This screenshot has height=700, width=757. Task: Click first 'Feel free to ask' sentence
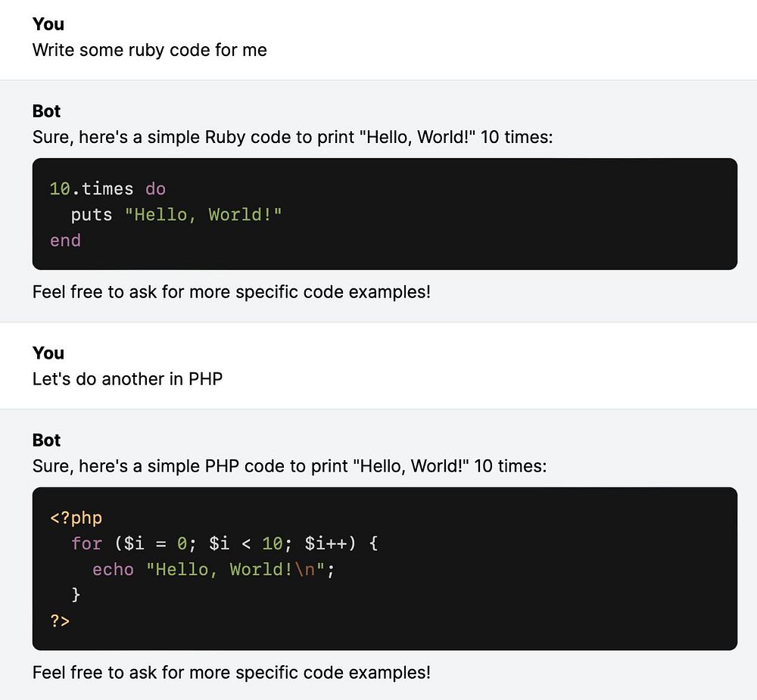pyautogui.click(x=231, y=292)
